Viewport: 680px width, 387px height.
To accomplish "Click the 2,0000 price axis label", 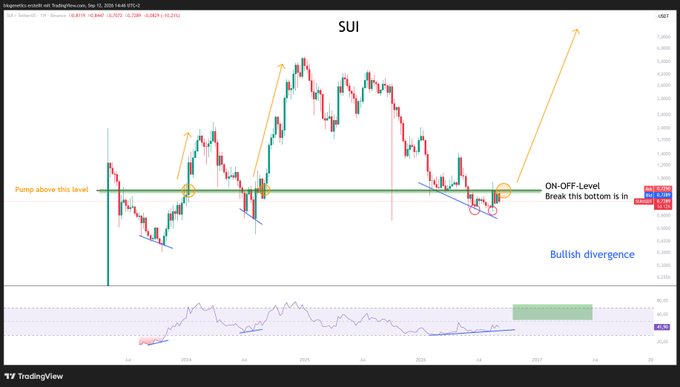I will point(664,128).
